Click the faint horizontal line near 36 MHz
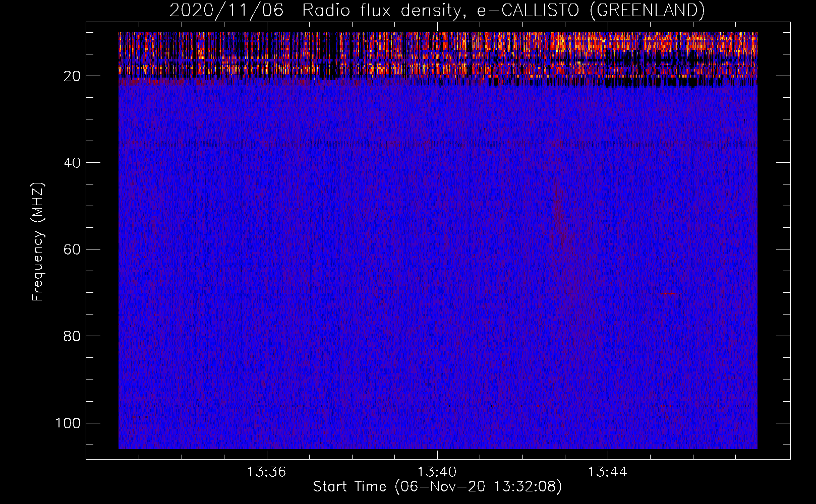Screen dimensions: 816x504 437,144
